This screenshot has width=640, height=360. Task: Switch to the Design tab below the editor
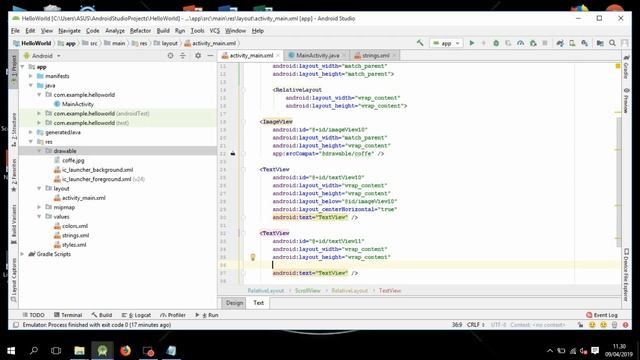pyautogui.click(x=234, y=303)
